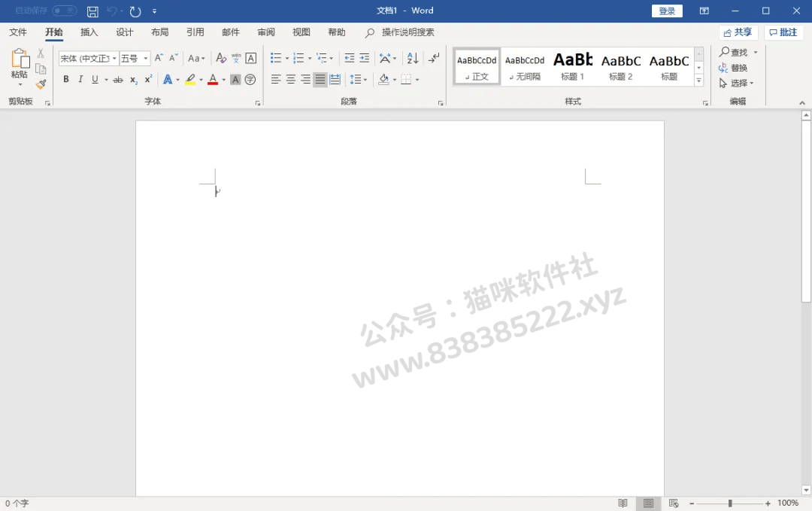Expand the 选择 dropdown in editing group
Image resolution: width=812 pixels, height=511 pixels.
pyautogui.click(x=736, y=83)
